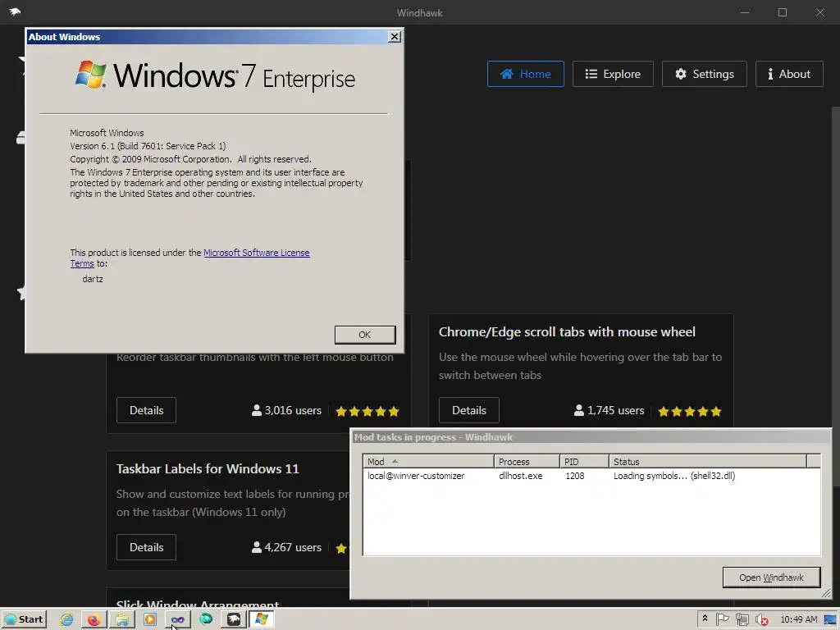The height and width of the screenshot is (630, 840).
Task: Click the Windhawk hawk logo in title bar
Action: (15, 11)
